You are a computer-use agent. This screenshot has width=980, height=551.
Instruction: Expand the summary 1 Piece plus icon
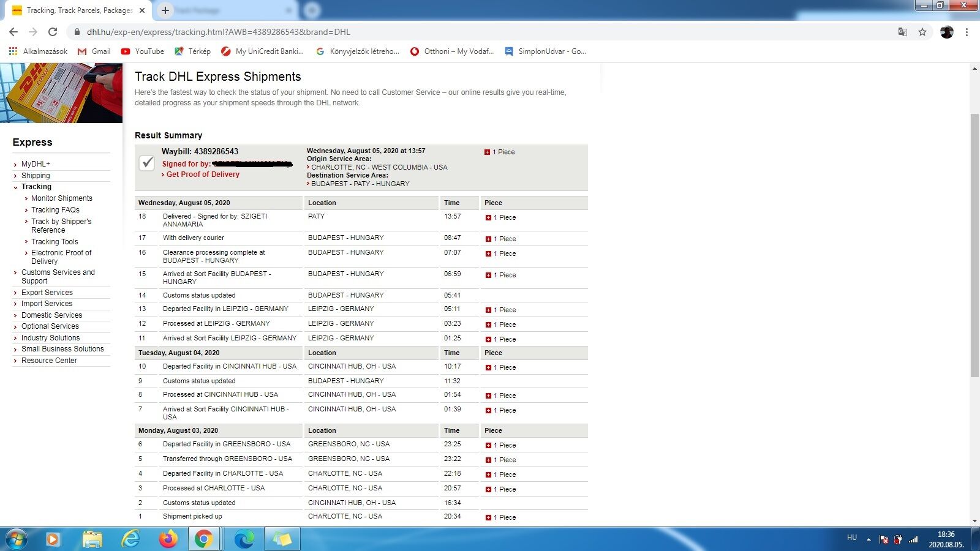click(487, 152)
